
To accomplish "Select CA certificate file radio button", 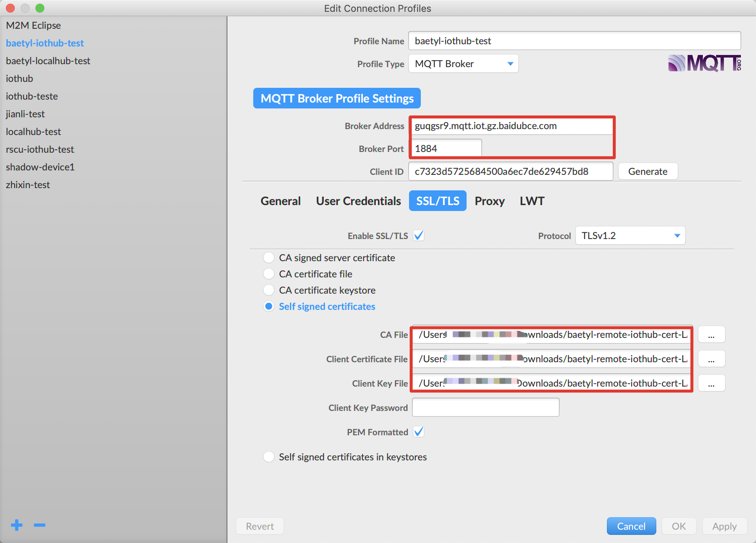I will [267, 274].
